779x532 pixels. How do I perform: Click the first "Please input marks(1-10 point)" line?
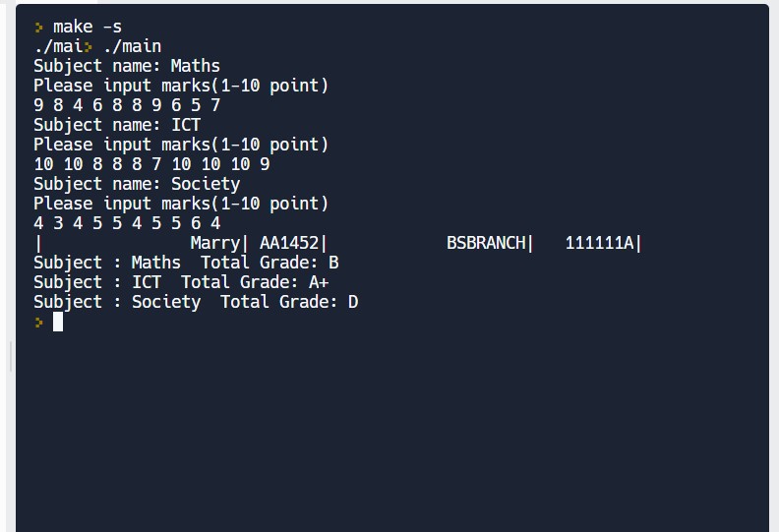181,86
